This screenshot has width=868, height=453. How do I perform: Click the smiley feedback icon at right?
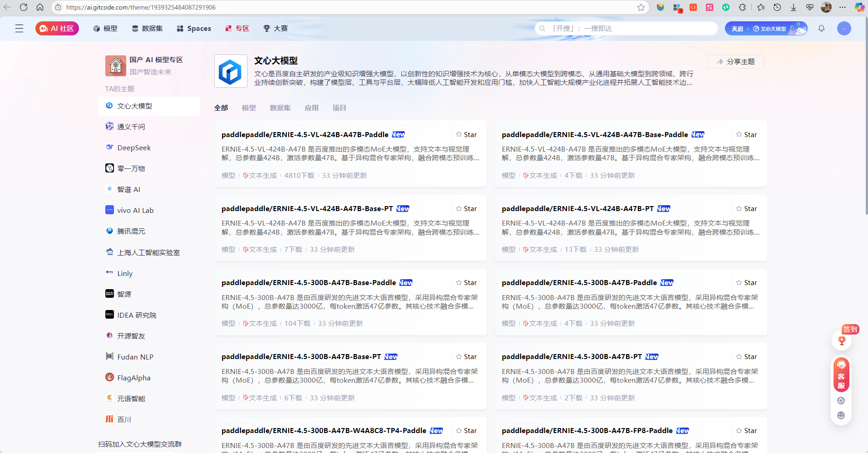click(841, 415)
